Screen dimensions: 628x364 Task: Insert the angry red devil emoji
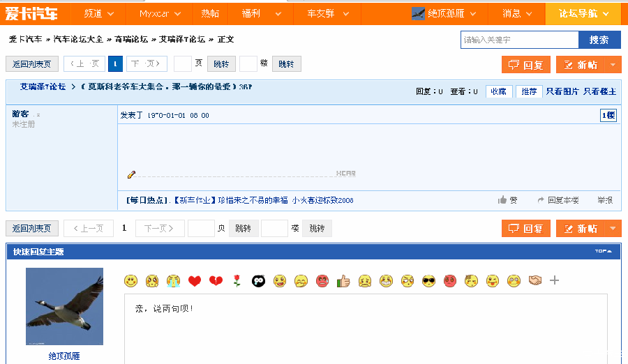pos(450,281)
